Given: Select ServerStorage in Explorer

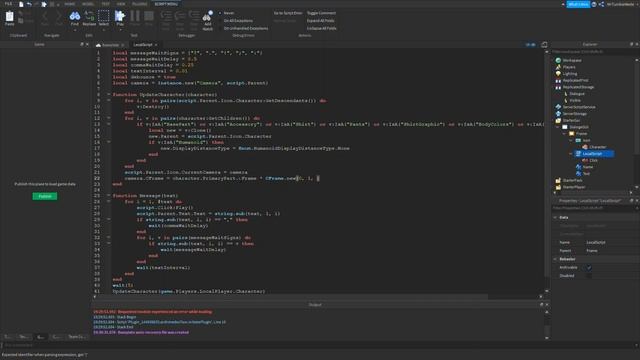Looking at the screenshot, I should [574, 113].
